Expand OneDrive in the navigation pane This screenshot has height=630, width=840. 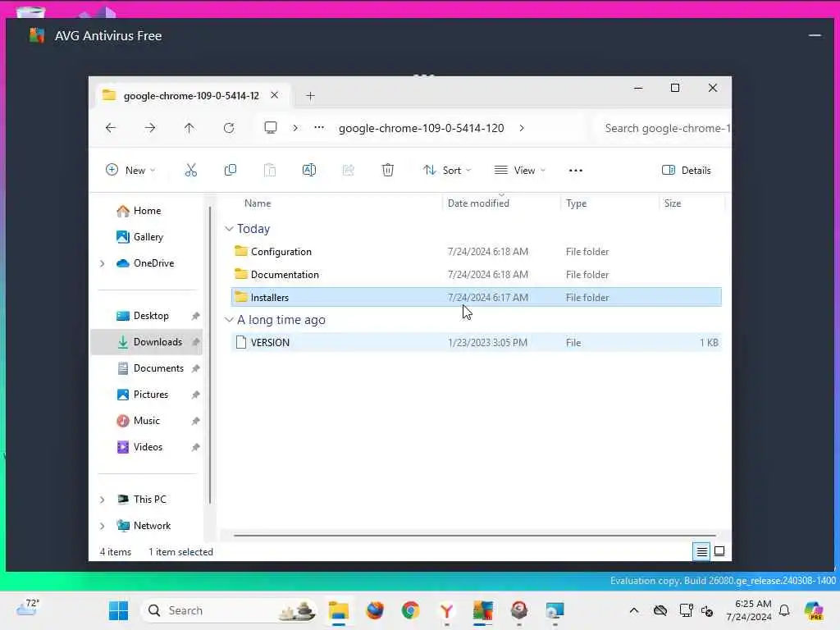(103, 263)
